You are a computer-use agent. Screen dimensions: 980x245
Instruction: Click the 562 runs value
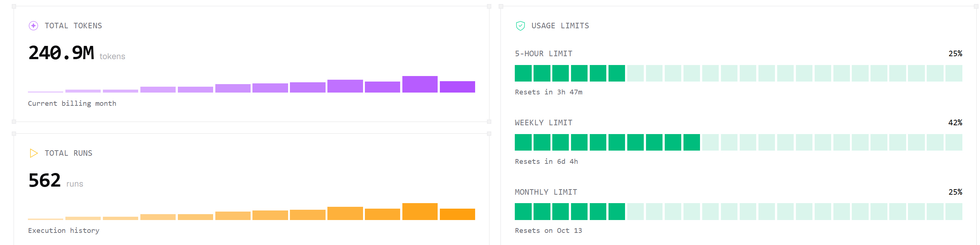tap(44, 180)
